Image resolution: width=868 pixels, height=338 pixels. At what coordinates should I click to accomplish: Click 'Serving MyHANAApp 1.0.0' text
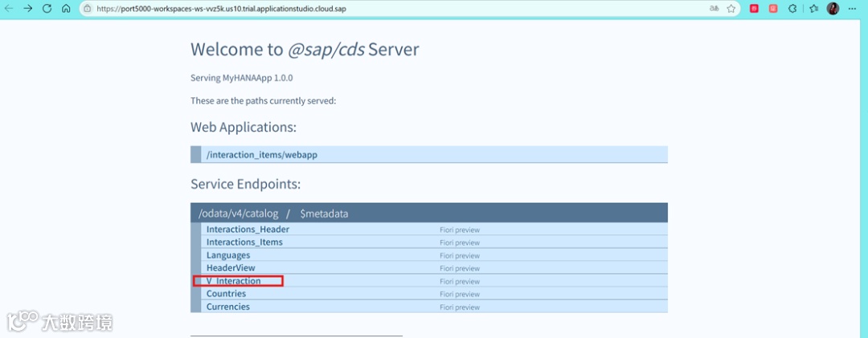tap(242, 78)
